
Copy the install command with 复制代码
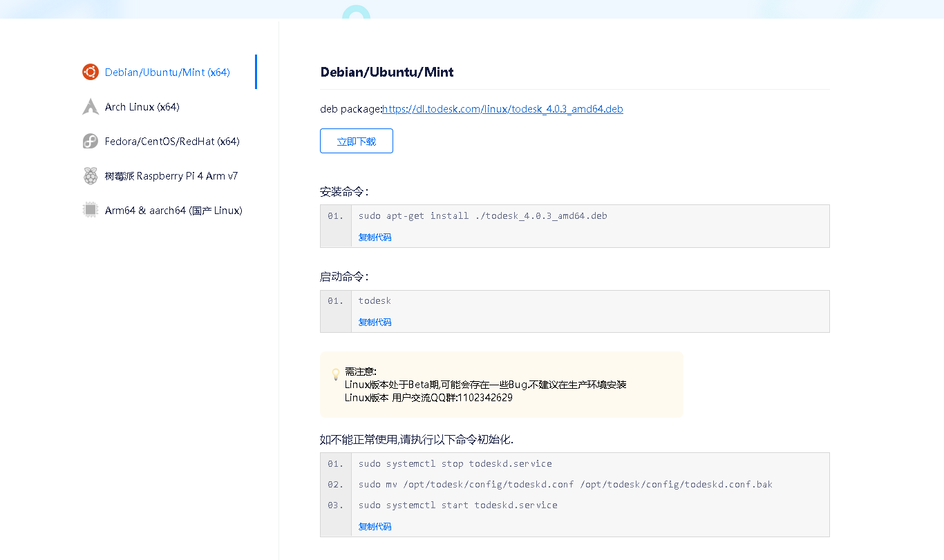[x=375, y=236]
